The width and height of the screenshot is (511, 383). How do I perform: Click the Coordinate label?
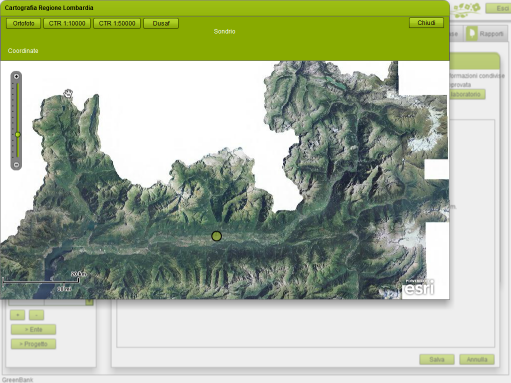point(23,51)
